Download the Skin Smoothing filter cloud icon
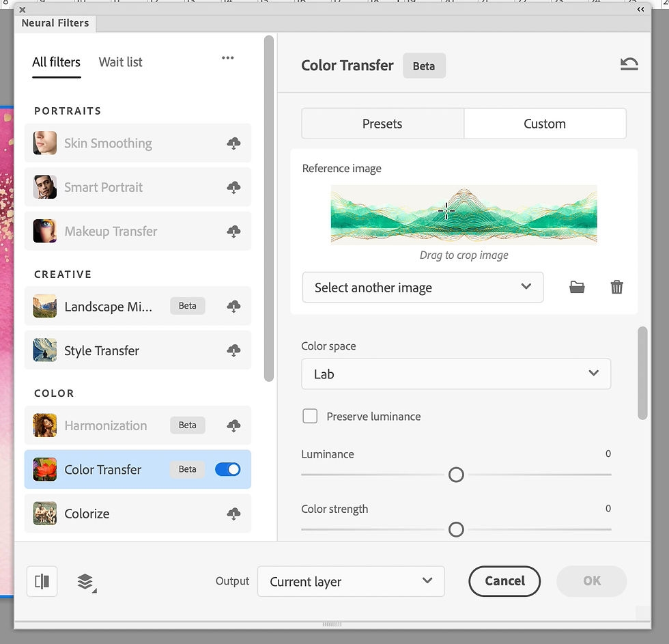Screen dimensions: 669x644 point(233,143)
